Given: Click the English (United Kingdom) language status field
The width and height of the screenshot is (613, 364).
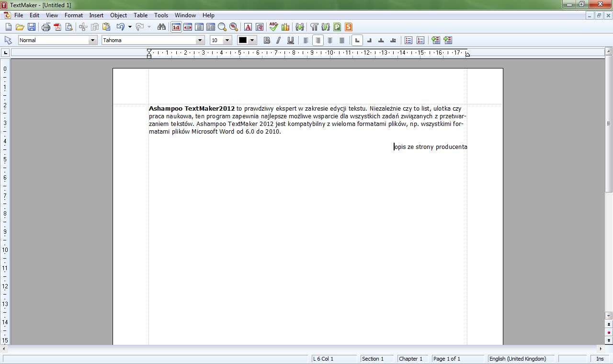Looking at the screenshot, I should tap(521, 359).
